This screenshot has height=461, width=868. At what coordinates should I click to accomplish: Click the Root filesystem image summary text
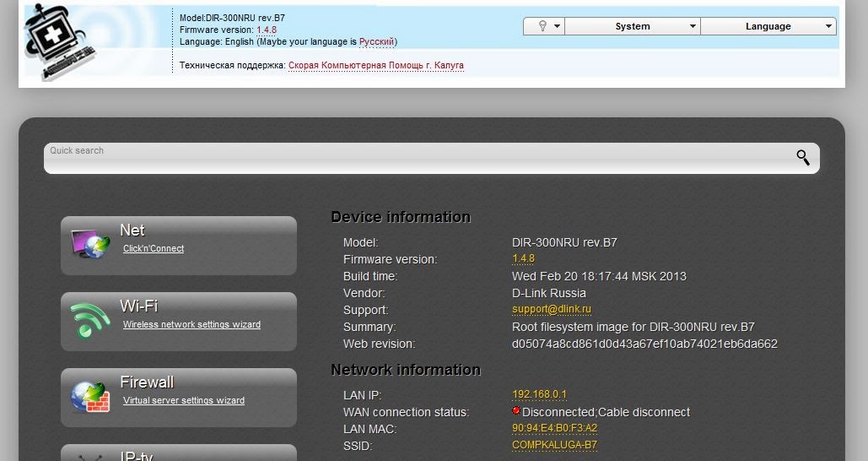point(633,327)
